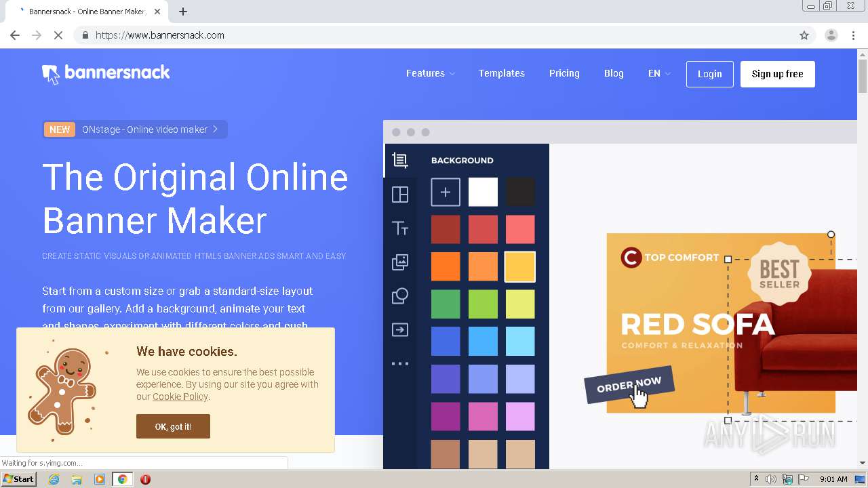This screenshot has height=488, width=868.
Task: Select the light cyan color swatch
Action: 520,342
